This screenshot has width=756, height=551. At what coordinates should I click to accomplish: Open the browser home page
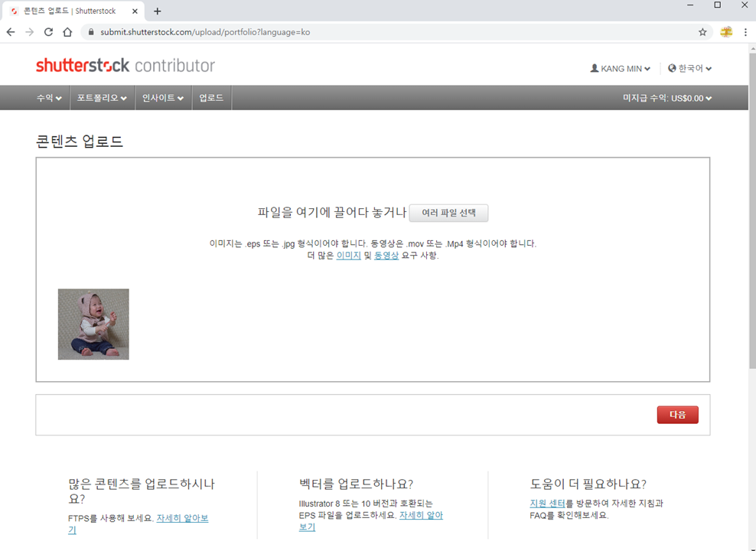click(67, 32)
